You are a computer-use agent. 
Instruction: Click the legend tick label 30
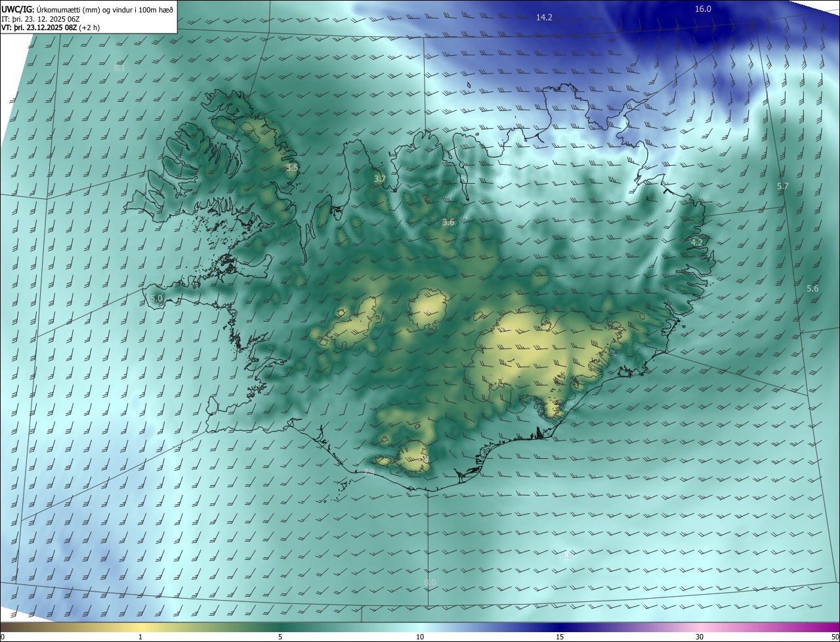[x=700, y=637]
